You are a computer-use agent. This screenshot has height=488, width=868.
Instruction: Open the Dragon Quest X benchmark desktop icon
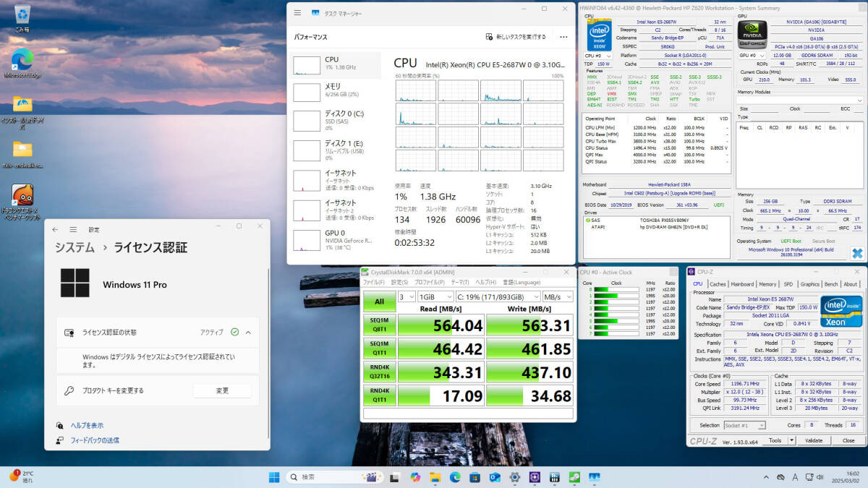click(x=22, y=202)
